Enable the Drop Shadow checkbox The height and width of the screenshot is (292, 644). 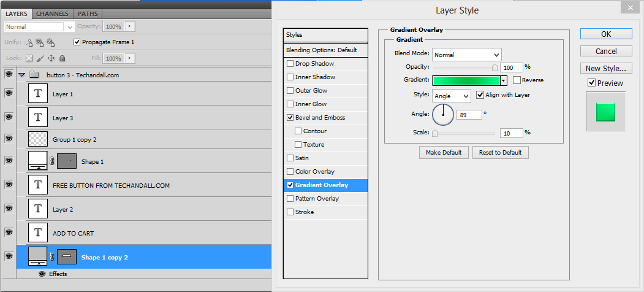[290, 64]
